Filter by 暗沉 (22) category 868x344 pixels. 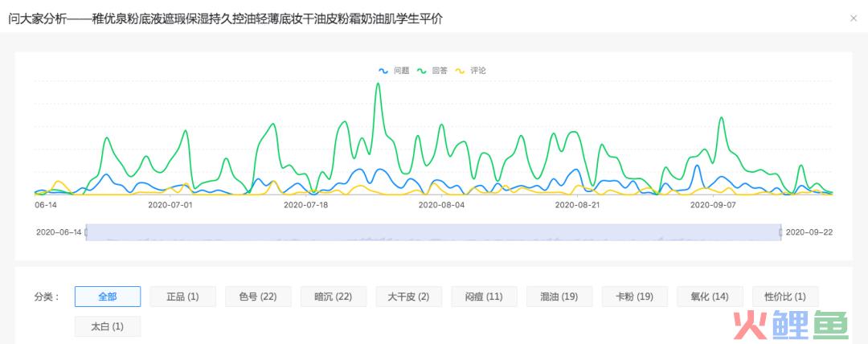[x=334, y=297]
